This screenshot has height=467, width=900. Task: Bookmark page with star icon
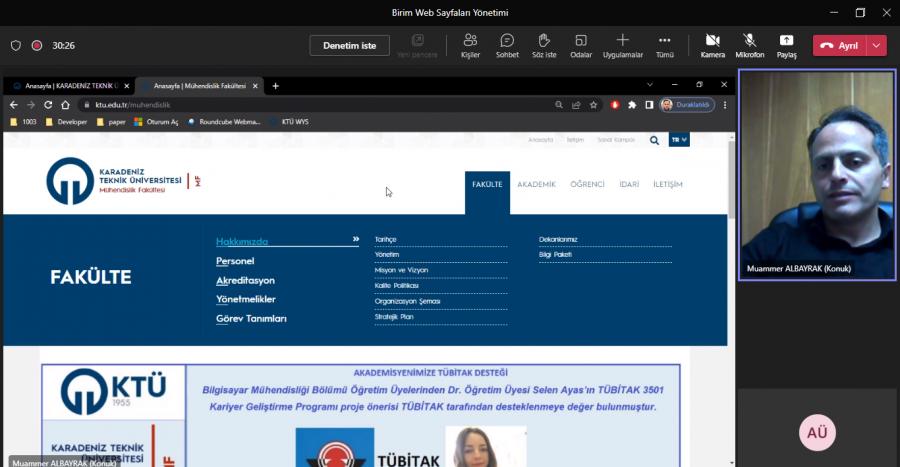(x=593, y=105)
